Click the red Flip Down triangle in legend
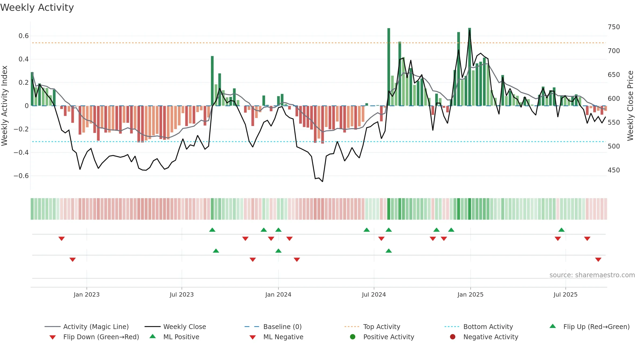644x362 pixels. coord(53,337)
